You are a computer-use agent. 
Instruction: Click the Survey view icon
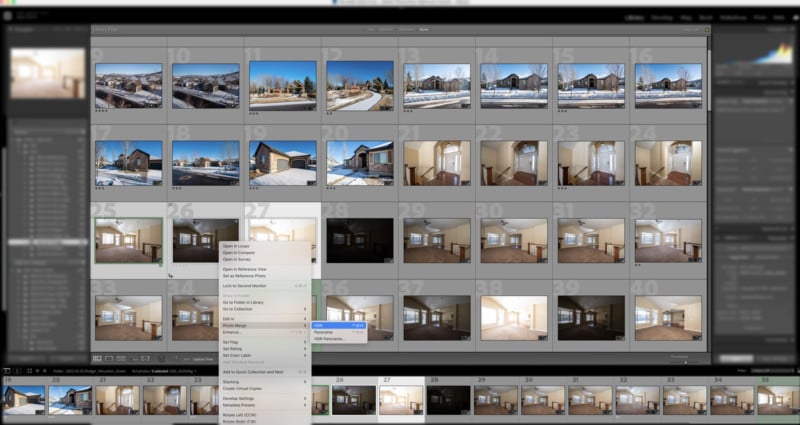133,357
